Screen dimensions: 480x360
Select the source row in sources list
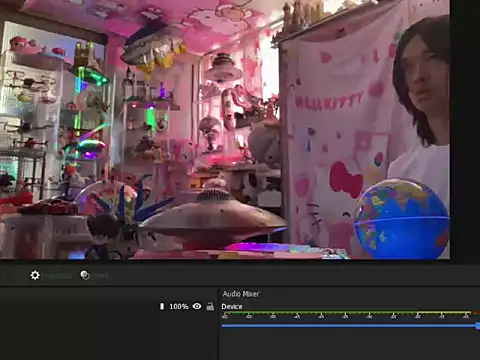tap(109, 306)
